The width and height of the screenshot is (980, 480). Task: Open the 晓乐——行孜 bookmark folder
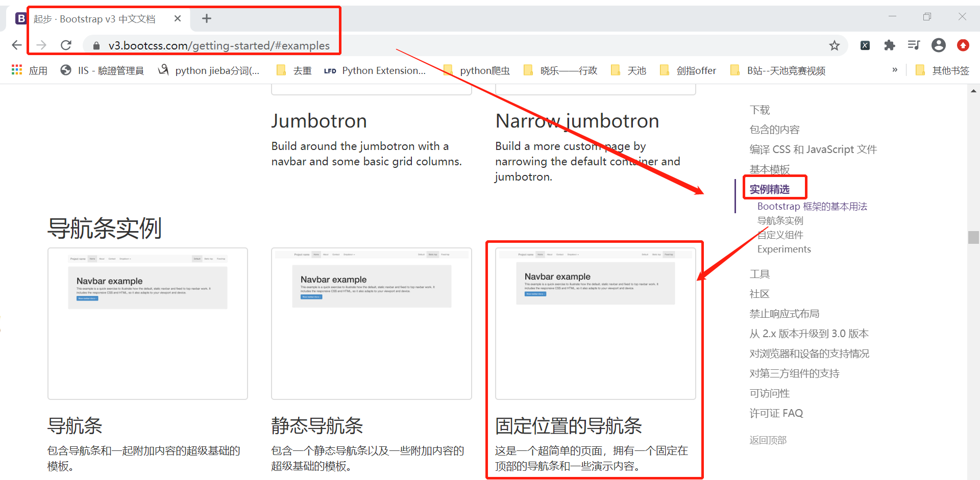click(560, 70)
